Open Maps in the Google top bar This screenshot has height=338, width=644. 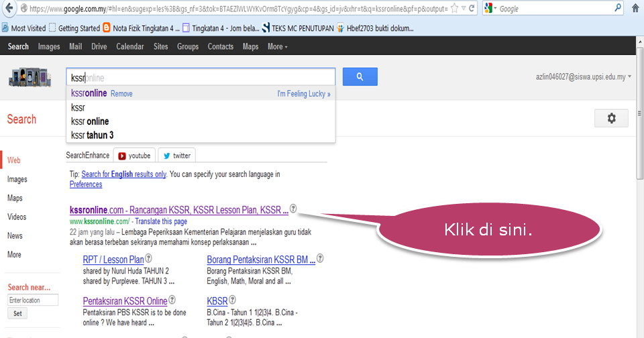[250, 47]
